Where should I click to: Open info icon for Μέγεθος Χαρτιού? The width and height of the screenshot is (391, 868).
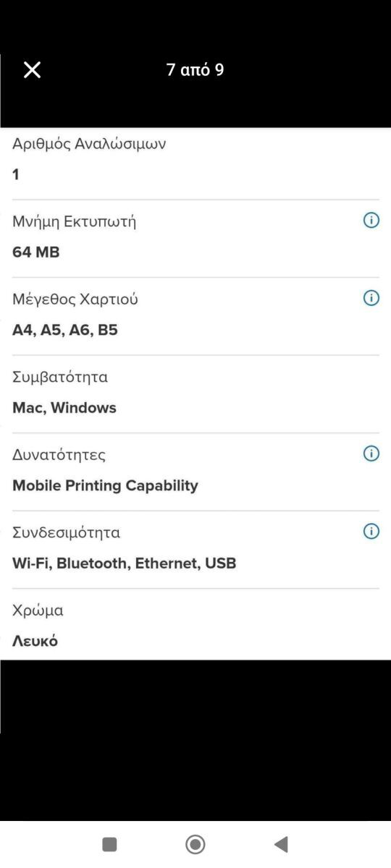371,298
